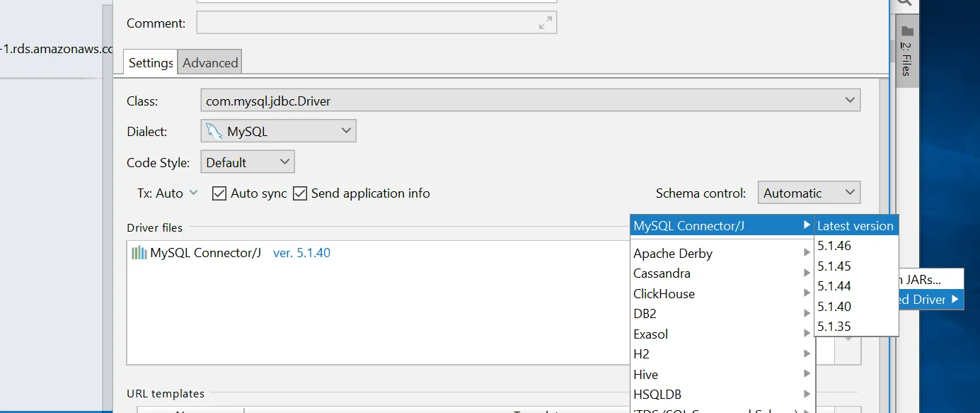Expand the Comment field with the arrows icon

[545, 23]
